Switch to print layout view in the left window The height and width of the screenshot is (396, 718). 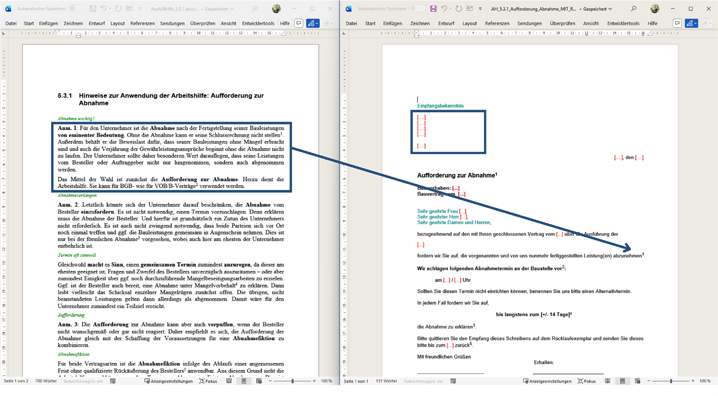244,381
